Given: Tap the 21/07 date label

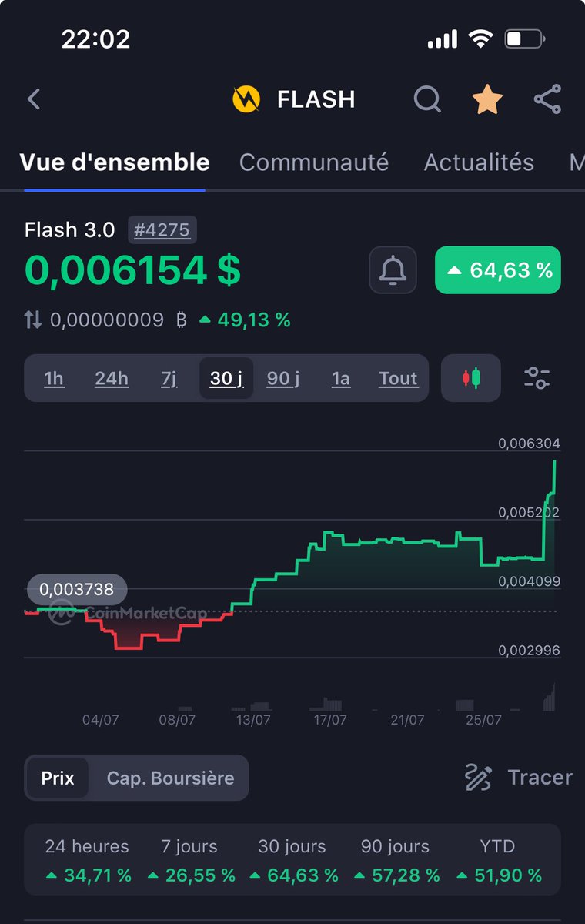Looking at the screenshot, I should click(x=406, y=720).
